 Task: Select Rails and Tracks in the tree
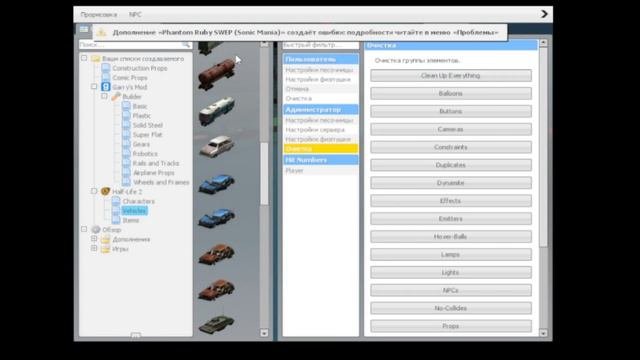[156, 163]
